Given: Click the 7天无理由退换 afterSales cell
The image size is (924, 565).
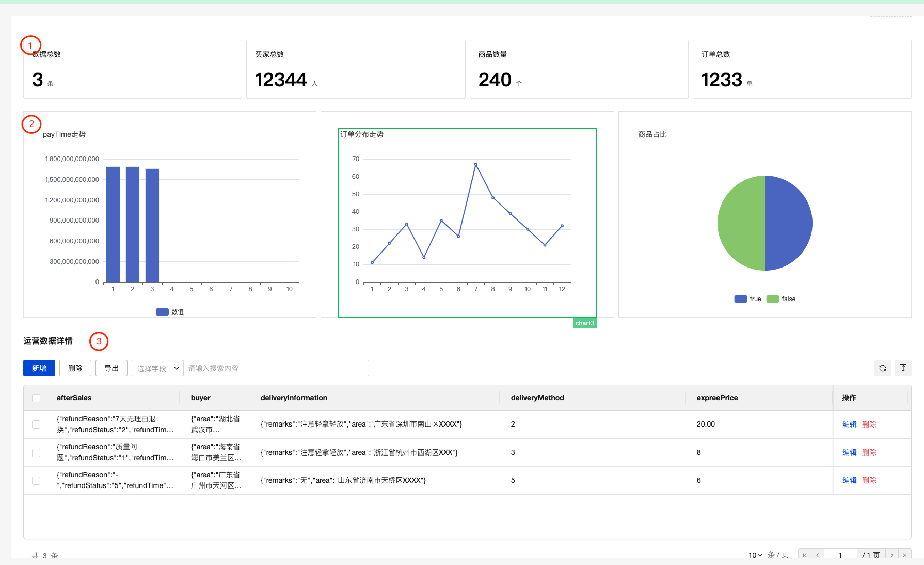Looking at the screenshot, I should click(115, 425).
